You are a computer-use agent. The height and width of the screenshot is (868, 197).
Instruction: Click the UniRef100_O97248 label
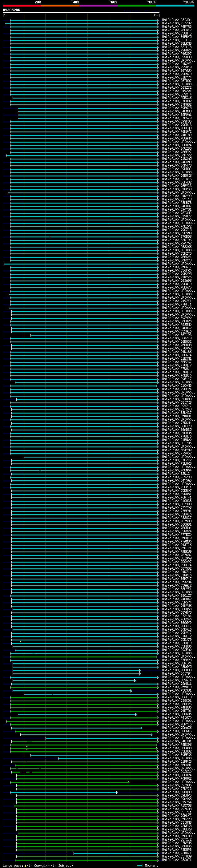tap(177, 410)
